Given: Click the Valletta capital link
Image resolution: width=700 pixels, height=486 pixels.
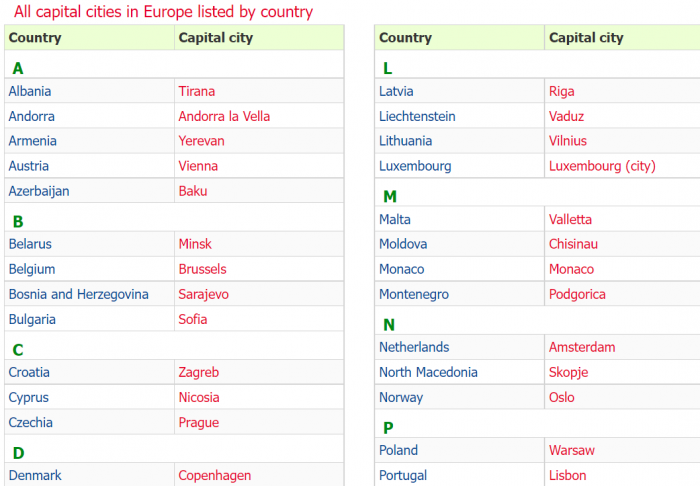Looking at the screenshot, I should [570, 219].
